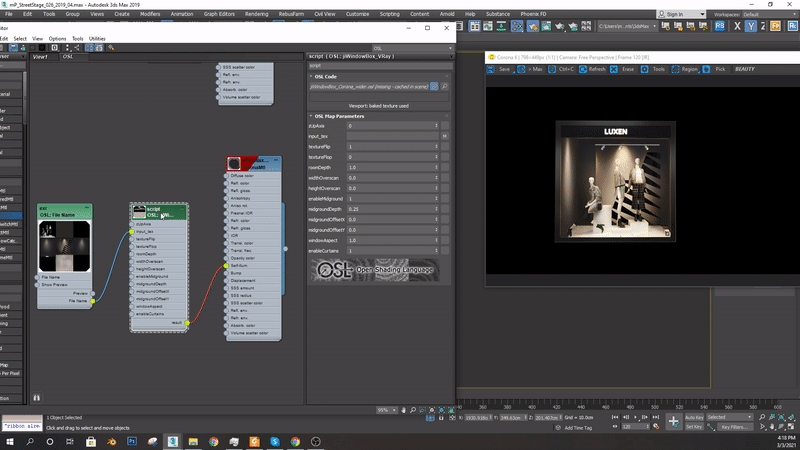Click the Save icon in Corona frame buffer
This screenshot has width=800, height=450.
(x=492, y=70)
